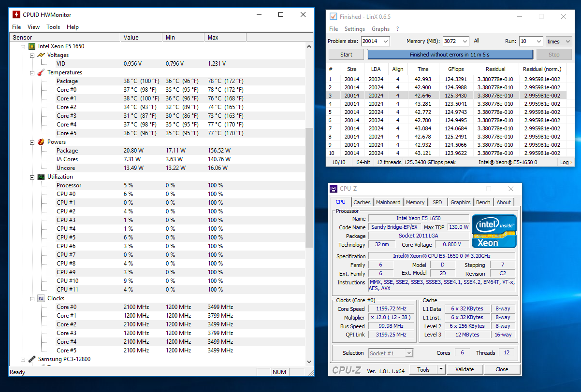Collapse the Temperatures tree node

pos(32,72)
